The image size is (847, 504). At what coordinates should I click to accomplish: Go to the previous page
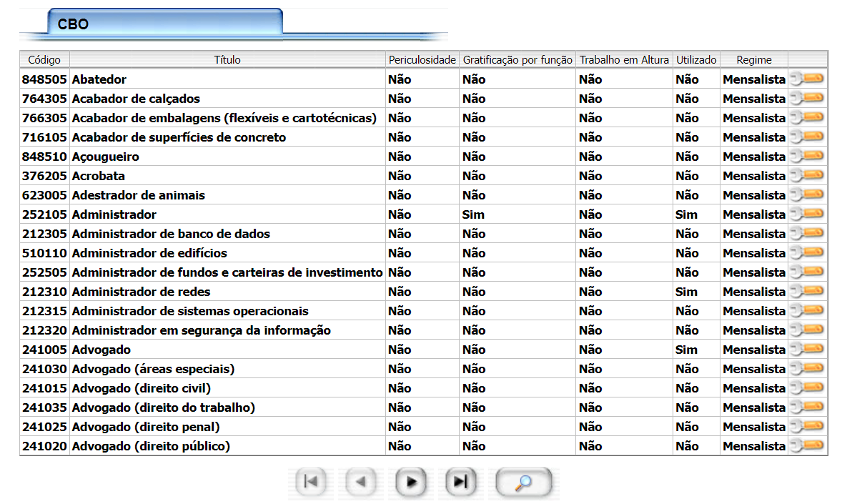pyautogui.click(x=361, y=483)
